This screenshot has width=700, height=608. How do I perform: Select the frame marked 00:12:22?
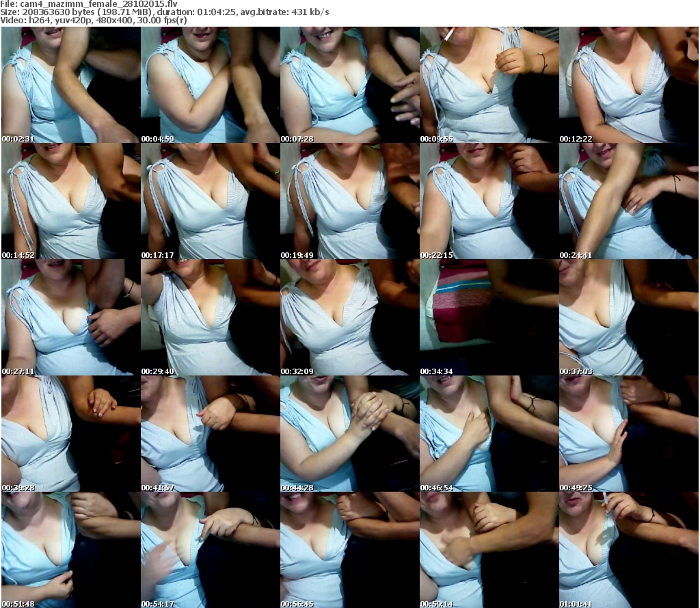(629, 85)
